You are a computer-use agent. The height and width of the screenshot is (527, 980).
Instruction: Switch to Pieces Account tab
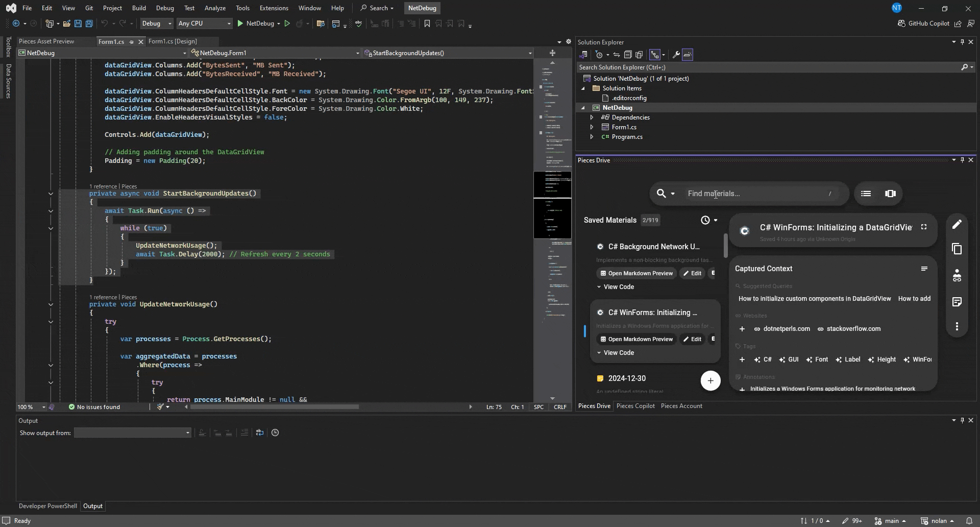click(x=681, y=406)
